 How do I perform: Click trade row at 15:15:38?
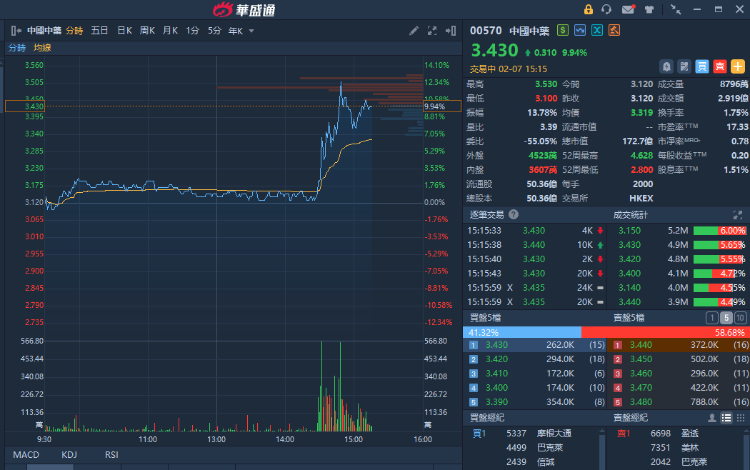[x=535, y=245]
